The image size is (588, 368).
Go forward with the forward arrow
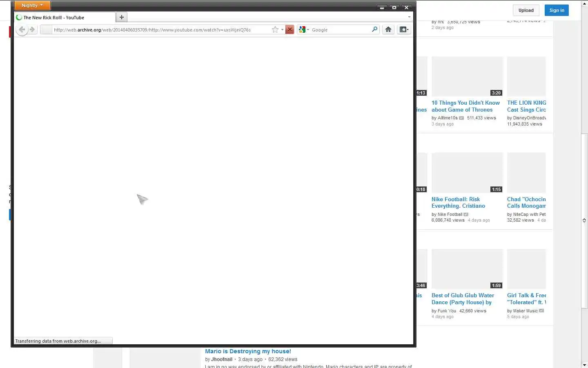(33, 29)
